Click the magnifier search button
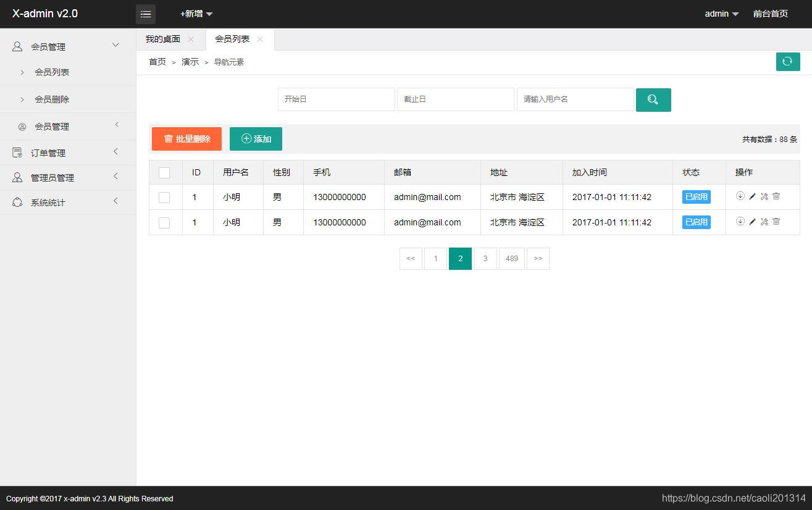The width and height of the screenshot is (812, 510). (x=653, y=99)
